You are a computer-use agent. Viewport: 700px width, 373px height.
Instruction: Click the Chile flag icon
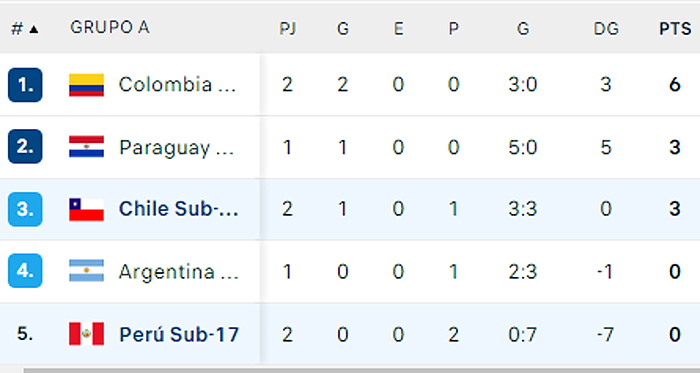point(87,210)
